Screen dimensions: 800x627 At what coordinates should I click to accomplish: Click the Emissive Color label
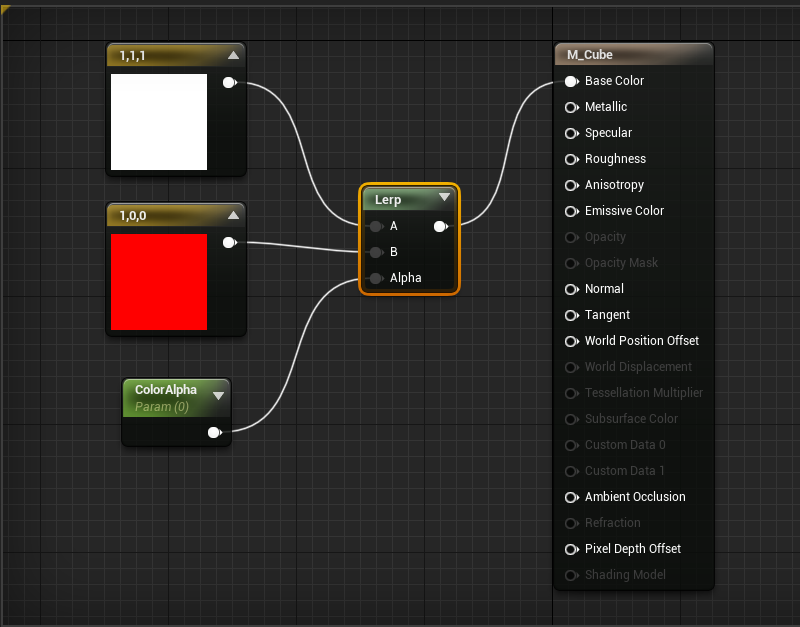pos(624,211)
